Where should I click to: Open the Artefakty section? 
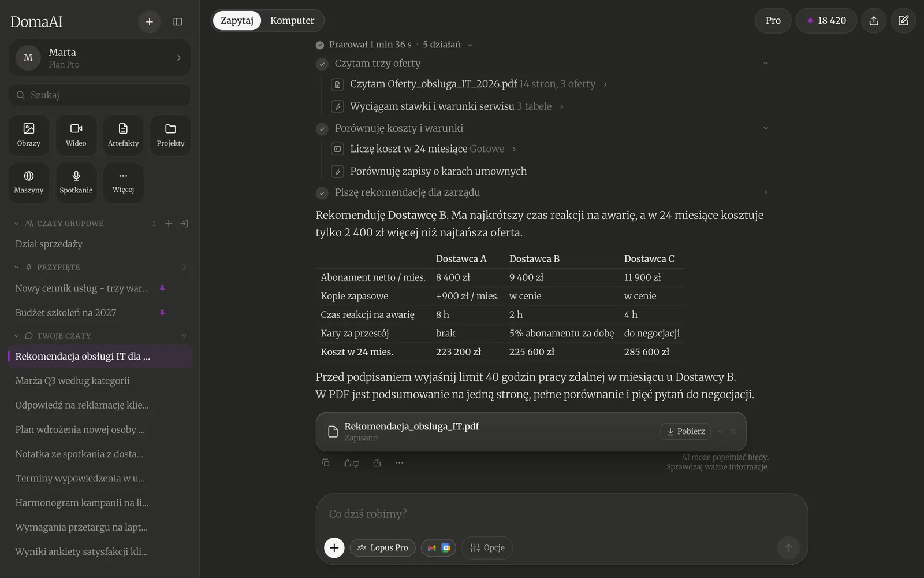tap(123, 135)
